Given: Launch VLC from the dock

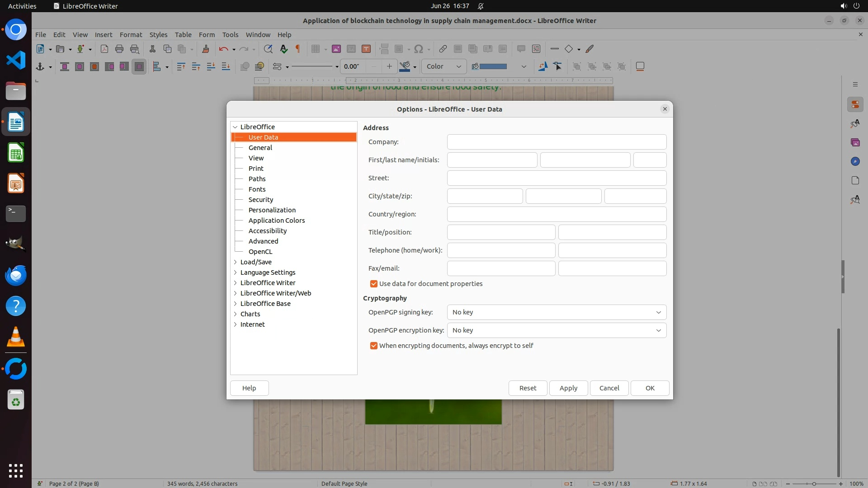Looking at the screenshot, I should tap(16, 337).
